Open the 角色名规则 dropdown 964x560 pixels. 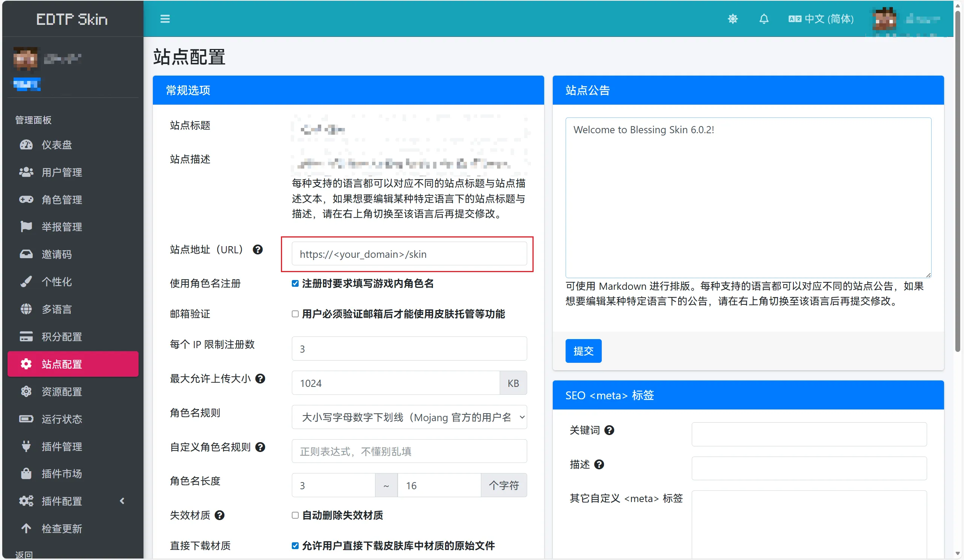point(409,417)
